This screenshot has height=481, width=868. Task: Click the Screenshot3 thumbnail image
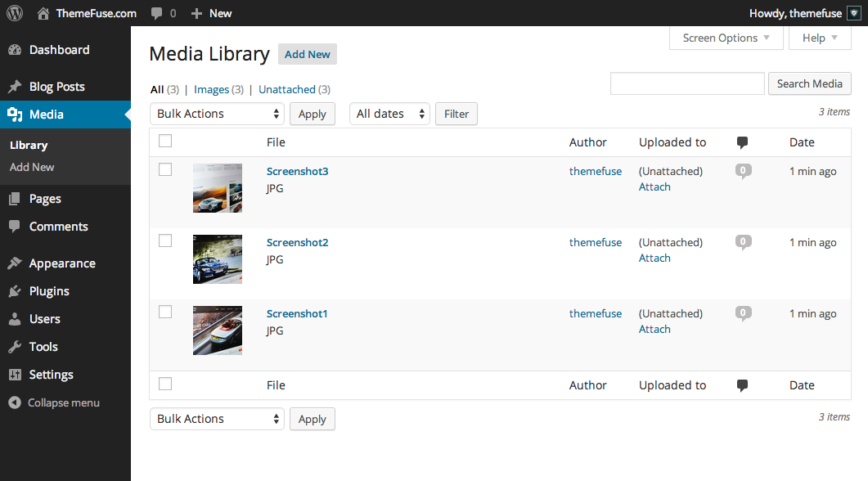[x=218, y=188]
